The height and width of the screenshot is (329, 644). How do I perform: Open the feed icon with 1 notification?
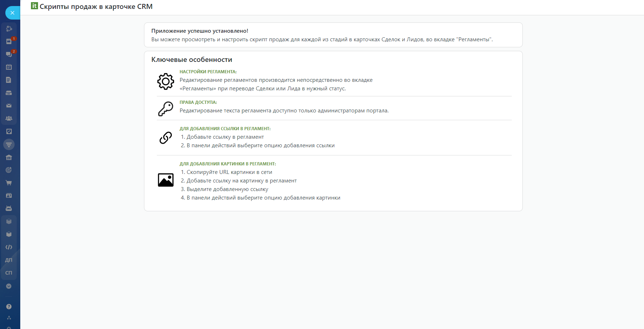[x=9, y=41]
